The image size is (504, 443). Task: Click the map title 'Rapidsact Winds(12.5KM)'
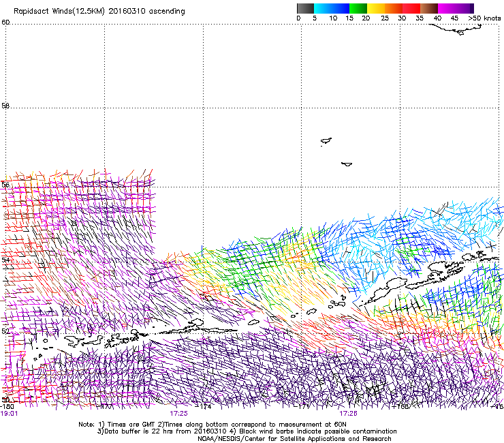coord(59,12)
